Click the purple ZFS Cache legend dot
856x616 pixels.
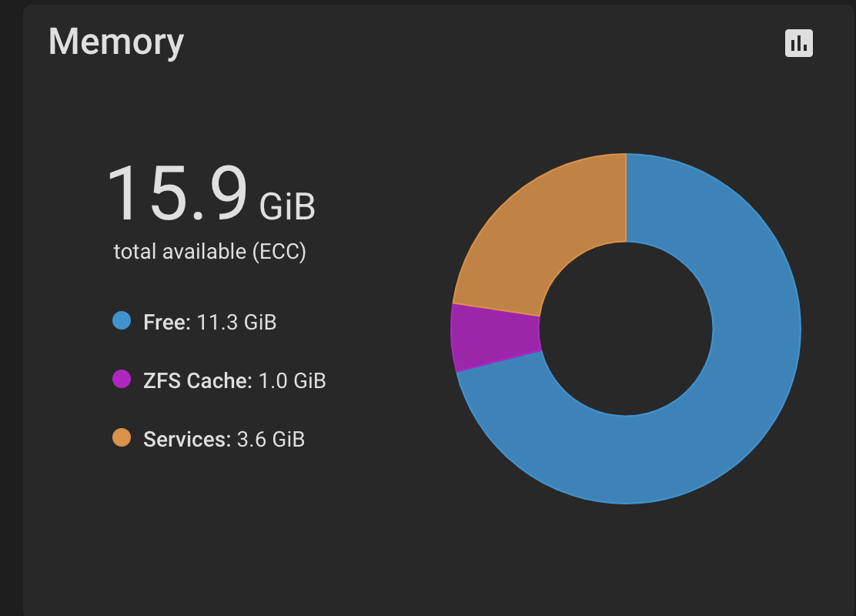coord(122,379)
